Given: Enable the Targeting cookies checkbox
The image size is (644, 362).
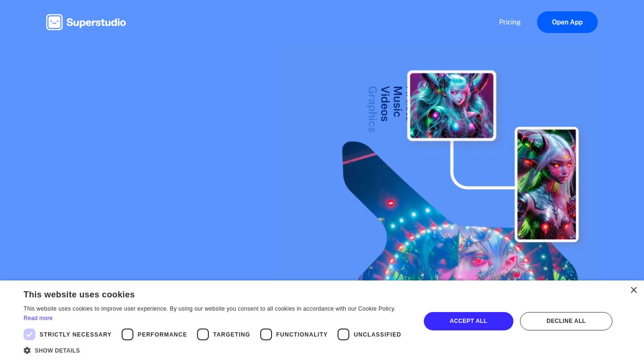Looking at the screenshot, I should coord(203,334).
